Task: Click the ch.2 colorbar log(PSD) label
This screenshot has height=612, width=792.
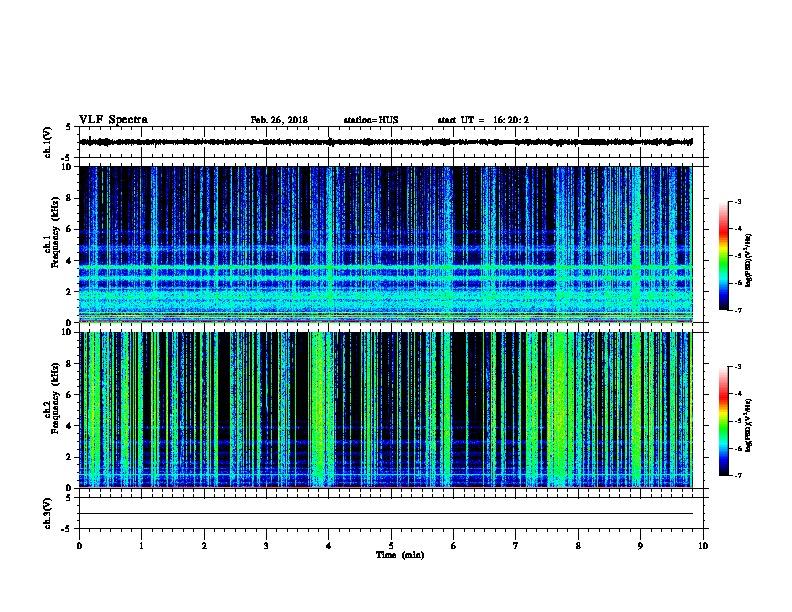Action: (x=749, y=425)
